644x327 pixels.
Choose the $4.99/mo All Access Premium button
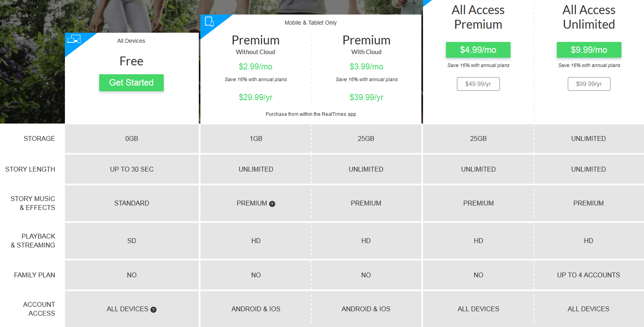(x=478, y=50)
